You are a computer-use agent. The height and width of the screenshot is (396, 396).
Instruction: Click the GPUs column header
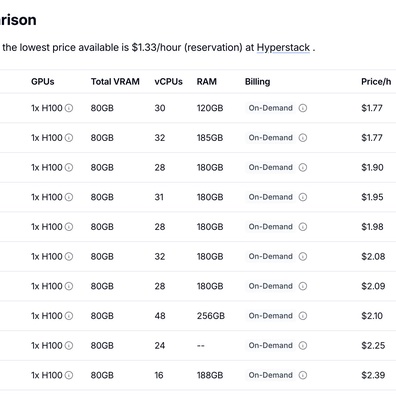(x=43, y=82)
